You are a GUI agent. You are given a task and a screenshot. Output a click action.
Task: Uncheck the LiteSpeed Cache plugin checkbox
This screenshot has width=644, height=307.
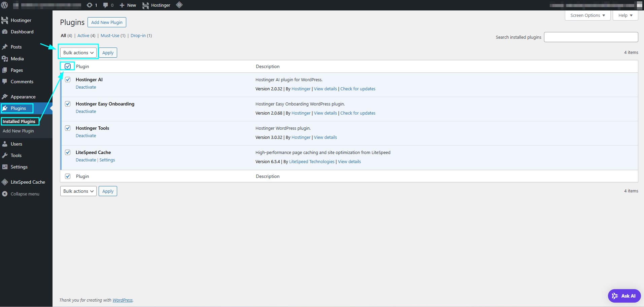(x=68, y=152)
